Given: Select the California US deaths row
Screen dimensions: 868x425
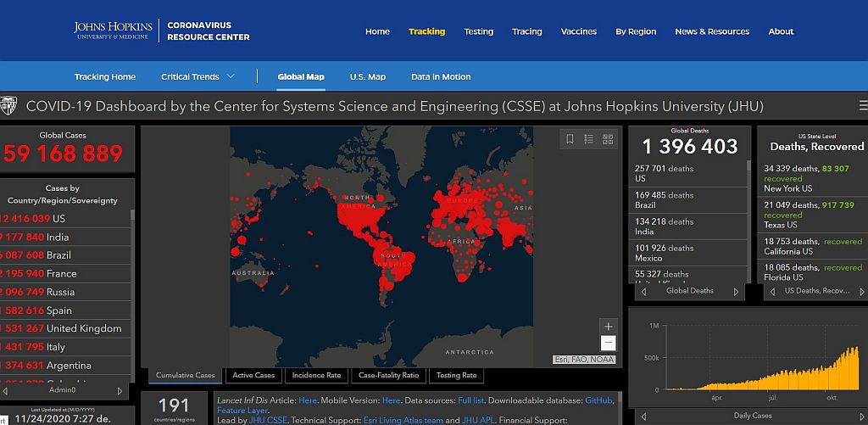Looking at the screenshot, I should [x=814, y=247].
